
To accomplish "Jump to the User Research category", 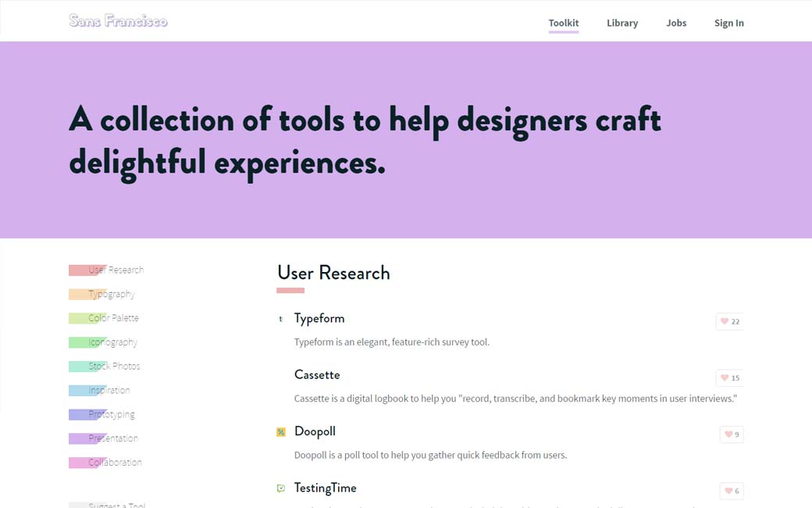I will [116, 270].
